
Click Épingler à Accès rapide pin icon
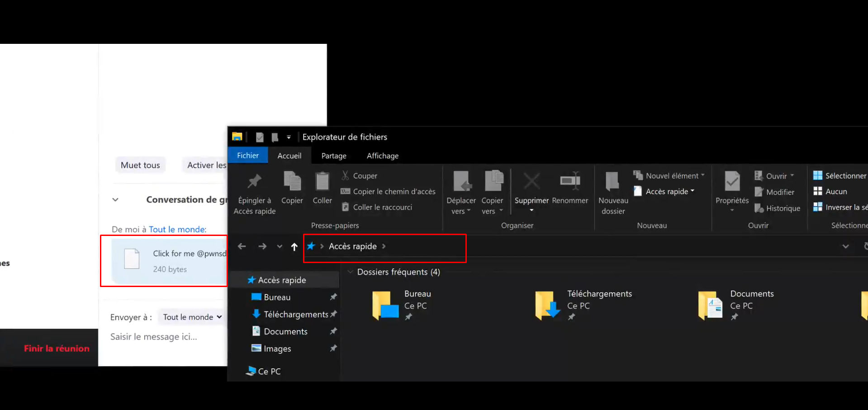tap(254, 182)
